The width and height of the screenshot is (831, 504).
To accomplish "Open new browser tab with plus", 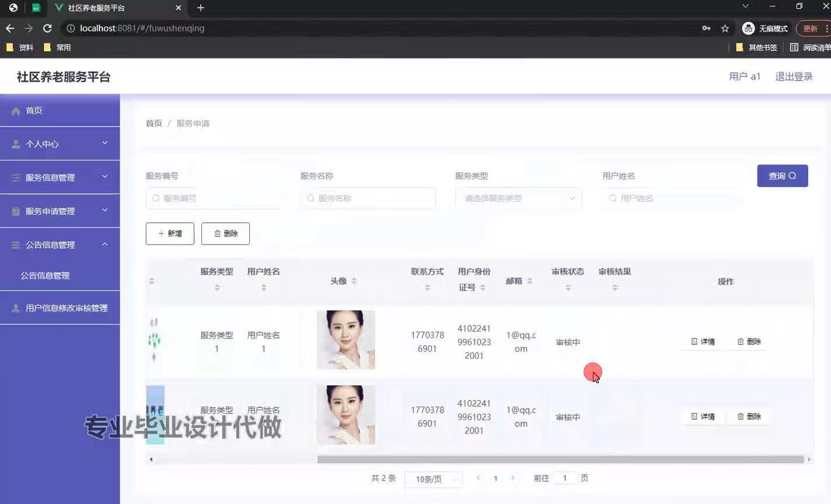I will click(201, 8).
